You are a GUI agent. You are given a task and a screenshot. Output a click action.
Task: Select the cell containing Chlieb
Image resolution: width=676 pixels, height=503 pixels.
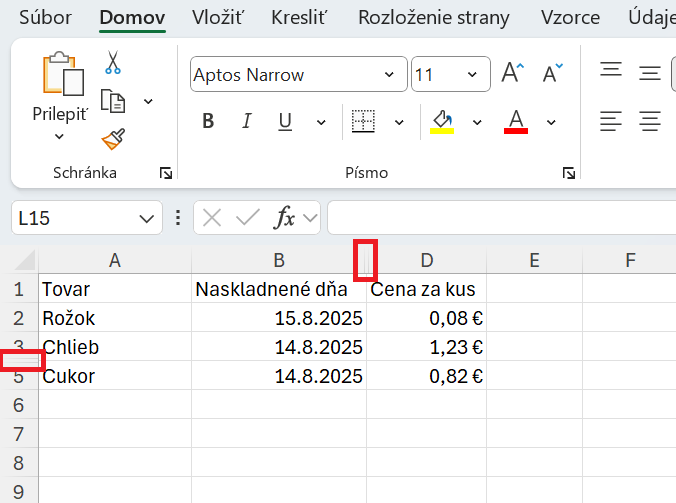[115, 347]
